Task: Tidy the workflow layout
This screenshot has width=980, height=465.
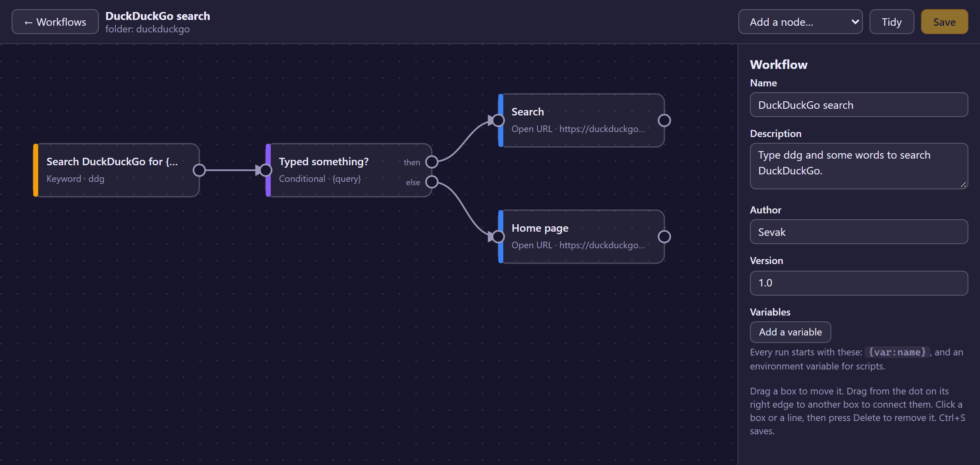Action: pyautogui.click(x=892, y=22)
